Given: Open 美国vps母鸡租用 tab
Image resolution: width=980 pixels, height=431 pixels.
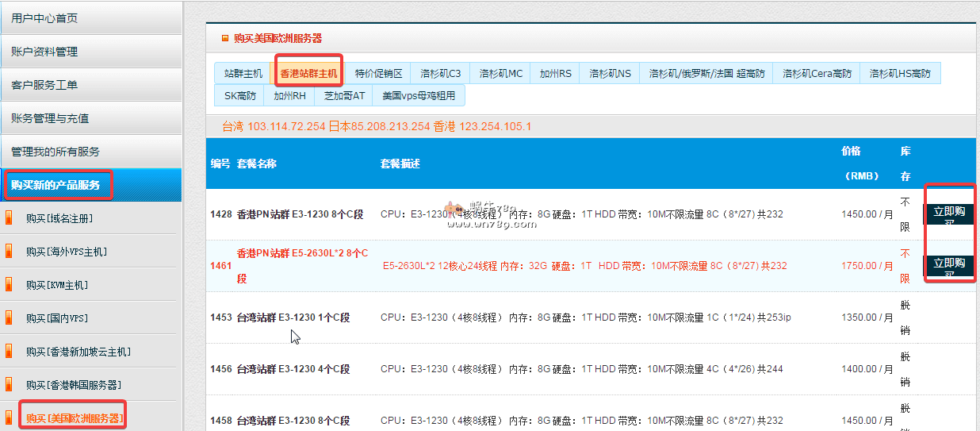Looking at the screenshot, I should 419,95.
